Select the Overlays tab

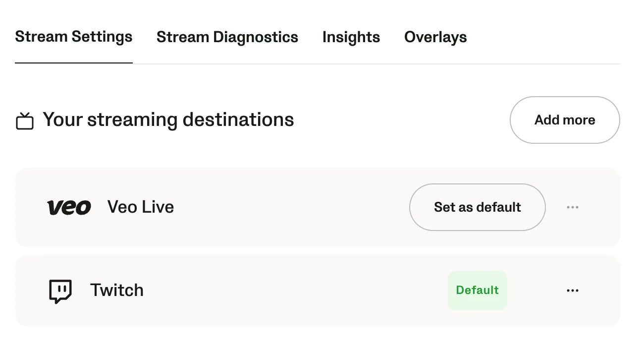click(435, 37)
